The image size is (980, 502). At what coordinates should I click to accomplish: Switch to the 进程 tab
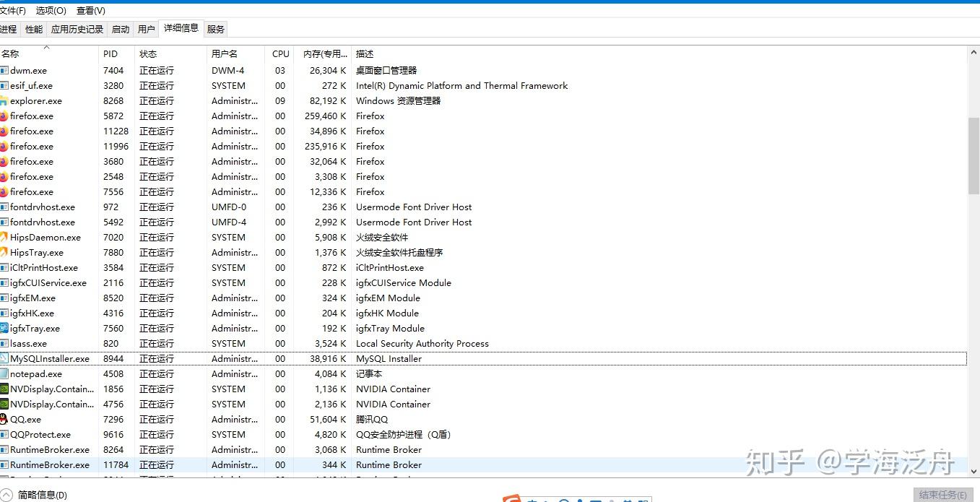coord(9,29)
